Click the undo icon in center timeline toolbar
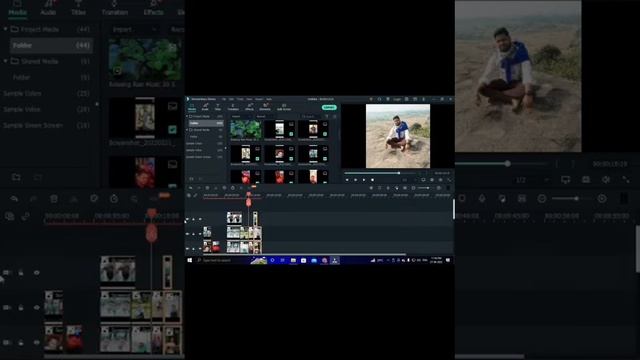The image size is (640, 360). [x=190, y=188]
